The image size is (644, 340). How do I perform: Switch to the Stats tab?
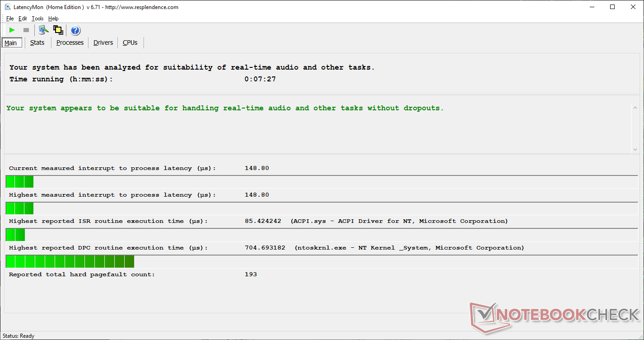coord(37,42)
